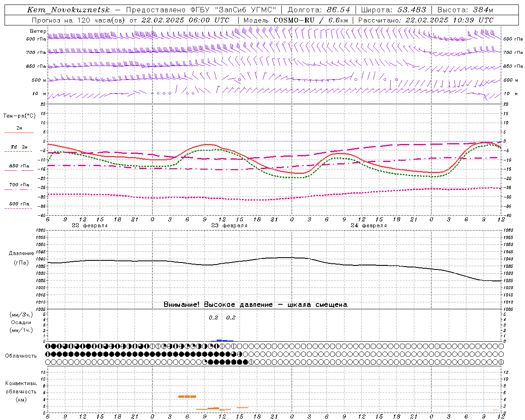
Task: Click the '10 м' wind level label on left
Action: pyautogui.click(x=39, y=94)
